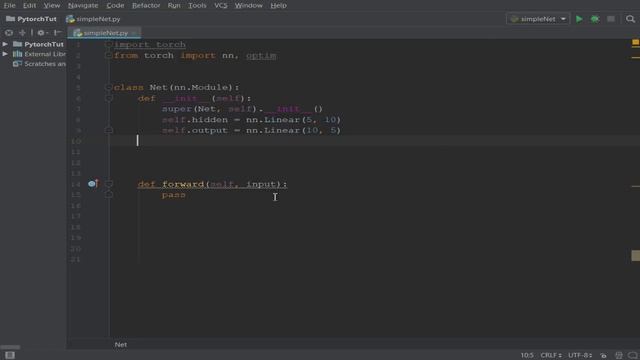Open the simpleNet run configuration dropdown

tap(538, 19)
